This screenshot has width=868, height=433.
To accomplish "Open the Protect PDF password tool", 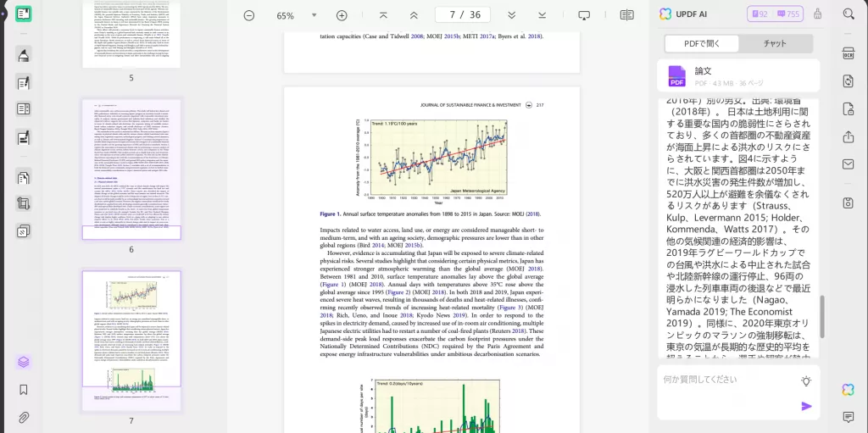I will (x=848, y=109).
